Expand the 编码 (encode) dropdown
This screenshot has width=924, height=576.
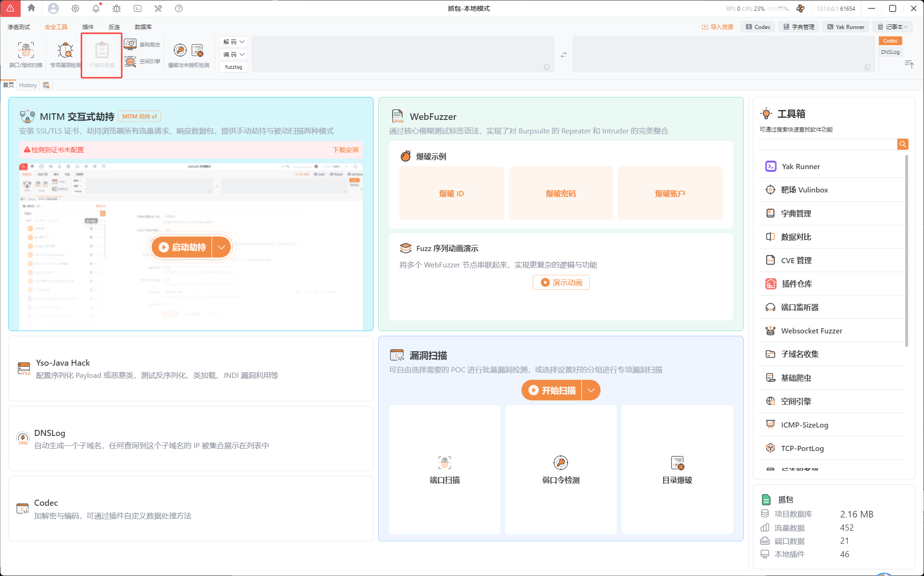click(x=234, y=54)
